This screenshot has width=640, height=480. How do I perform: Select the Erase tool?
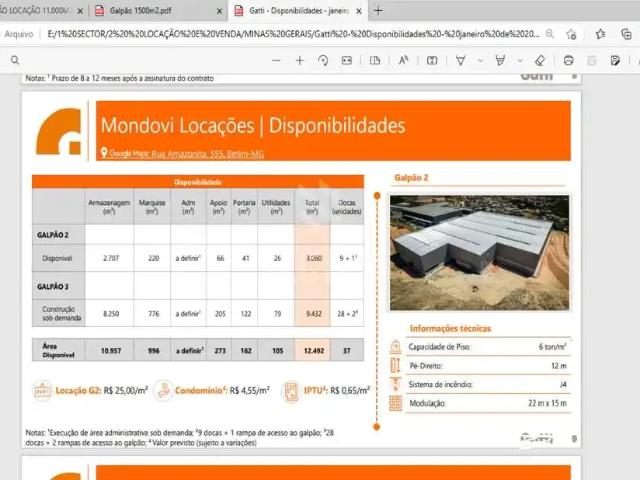tap(540, 60)
